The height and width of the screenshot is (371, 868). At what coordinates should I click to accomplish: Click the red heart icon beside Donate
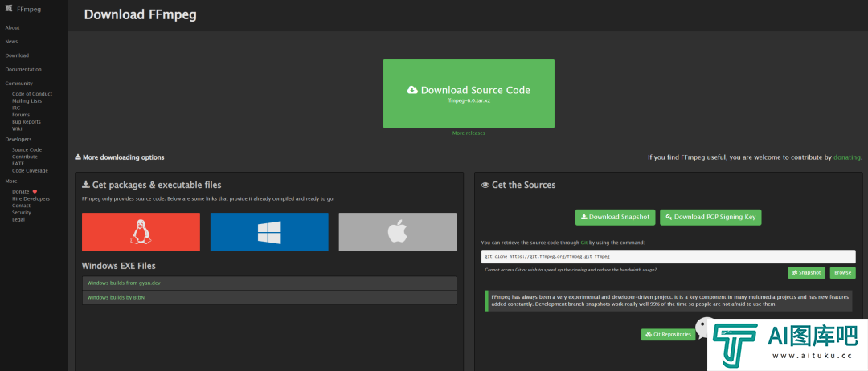tap(35, 192)
